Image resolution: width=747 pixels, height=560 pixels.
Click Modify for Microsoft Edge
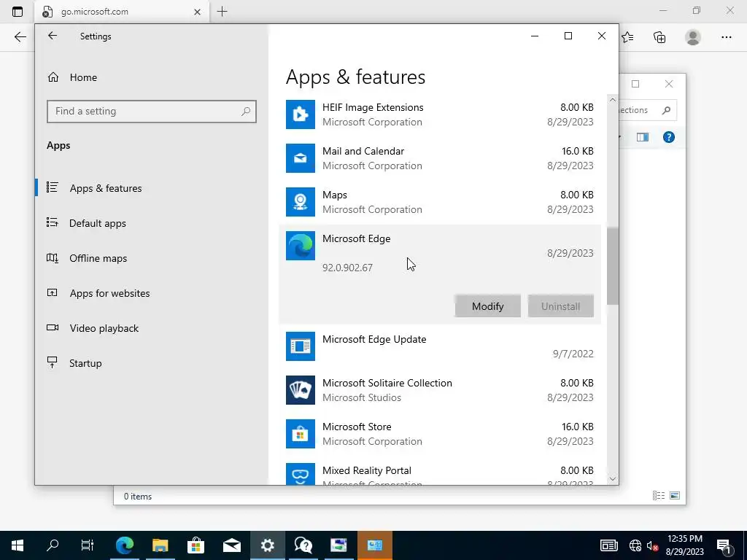coord(487,306)
